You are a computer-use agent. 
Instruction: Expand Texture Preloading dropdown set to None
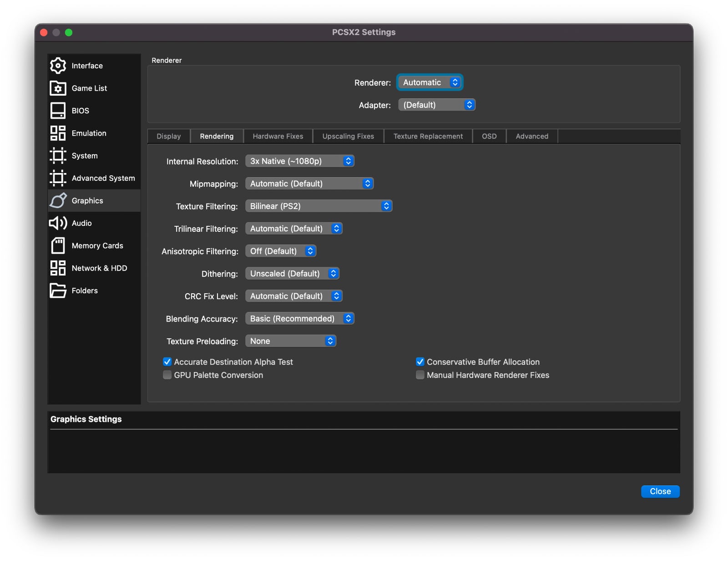point(290,341)
